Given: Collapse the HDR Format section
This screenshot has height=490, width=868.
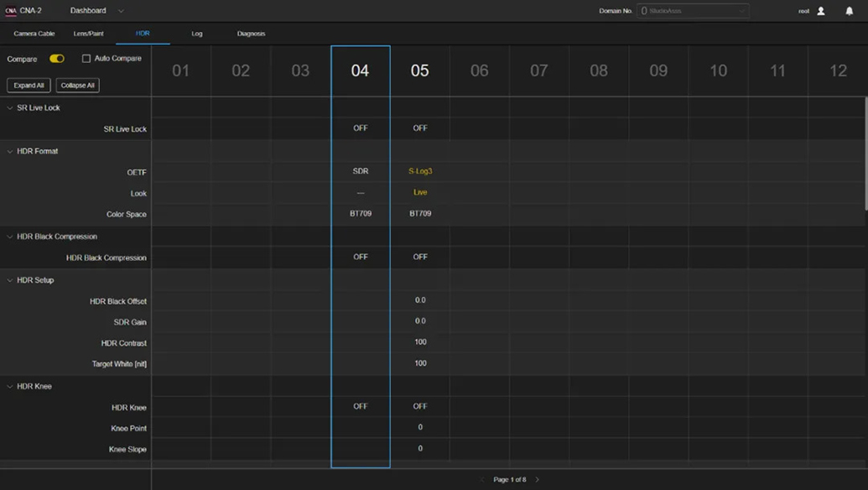Looking at the screenshot, I should click(10, 151).
